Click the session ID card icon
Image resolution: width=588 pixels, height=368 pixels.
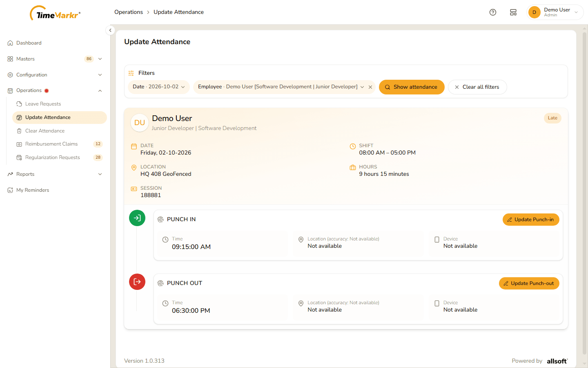pyautogui.click(x=134, y=189)
